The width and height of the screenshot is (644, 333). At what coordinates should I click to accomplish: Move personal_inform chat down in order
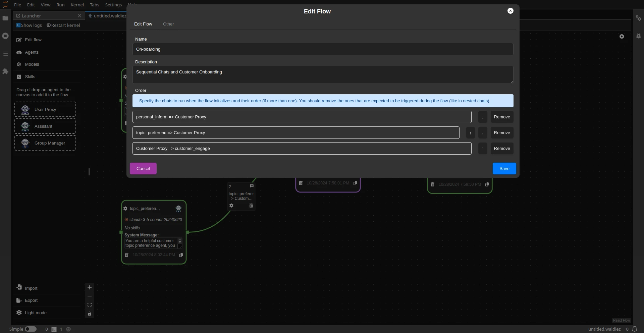[x=483, y=117]
